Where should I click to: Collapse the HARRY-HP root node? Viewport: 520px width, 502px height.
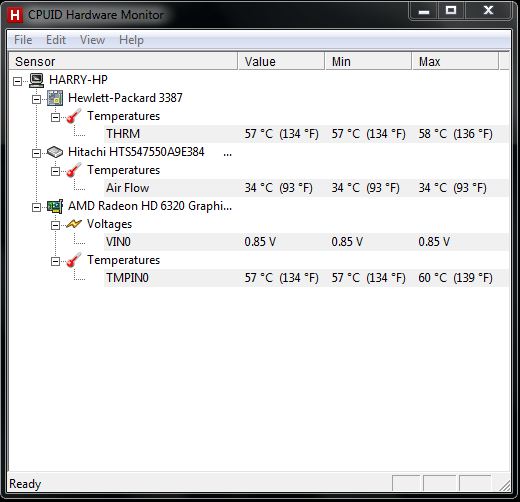pyautogui.click(x=17, y=81)
